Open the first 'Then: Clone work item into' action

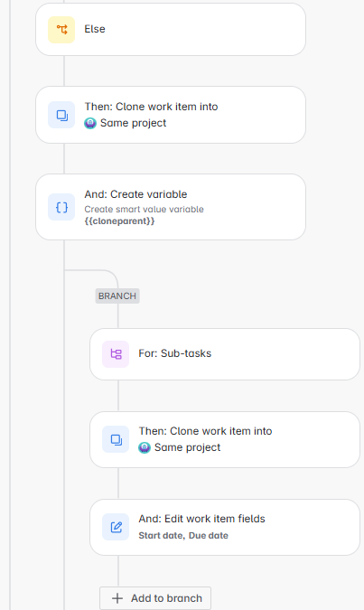point(171,115)
